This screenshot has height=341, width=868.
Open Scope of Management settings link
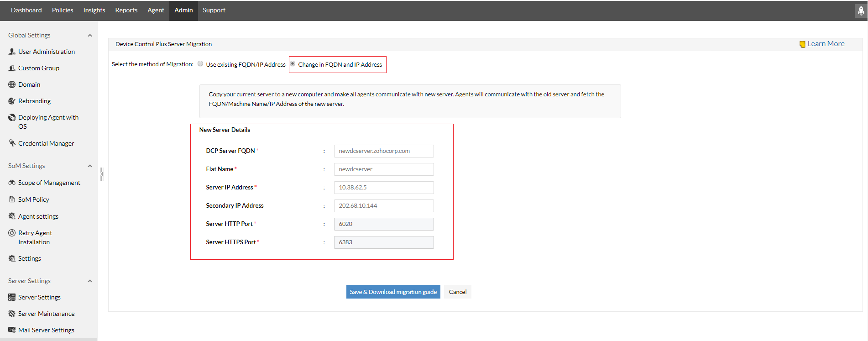(x=49, y=183)
